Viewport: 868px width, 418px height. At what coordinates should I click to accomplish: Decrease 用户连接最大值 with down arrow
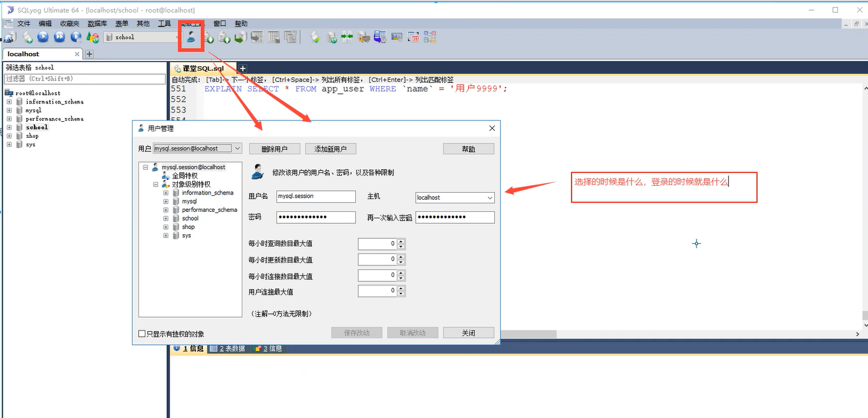(x=401, y=294)
